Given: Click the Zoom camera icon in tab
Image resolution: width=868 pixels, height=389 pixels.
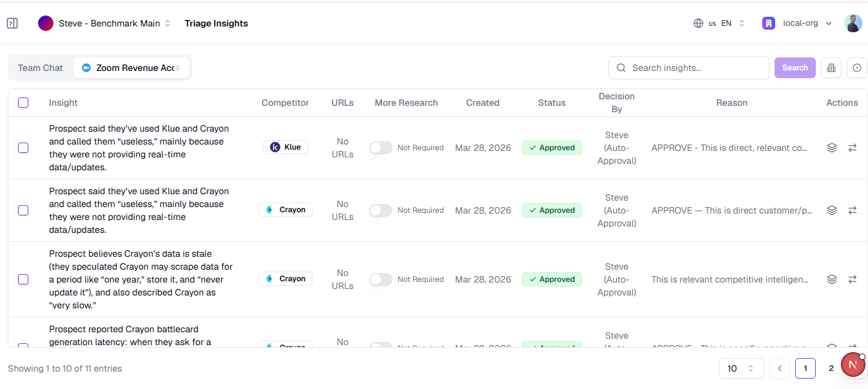Looking at the screenshot, I should coord(86,68).
